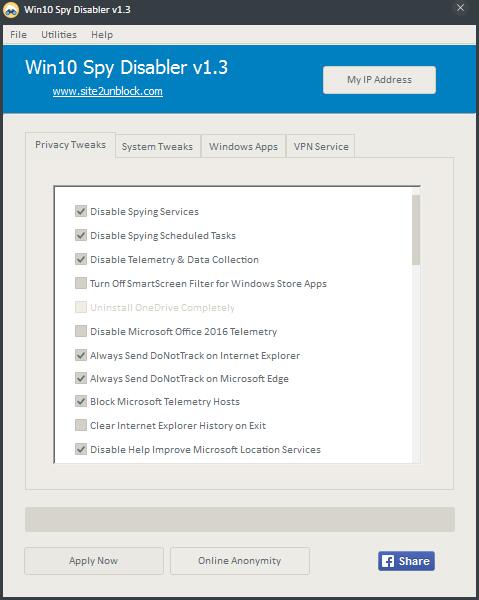Open the Help menu
Viewport: 479px width, 600px height.
tap(102, 35)
